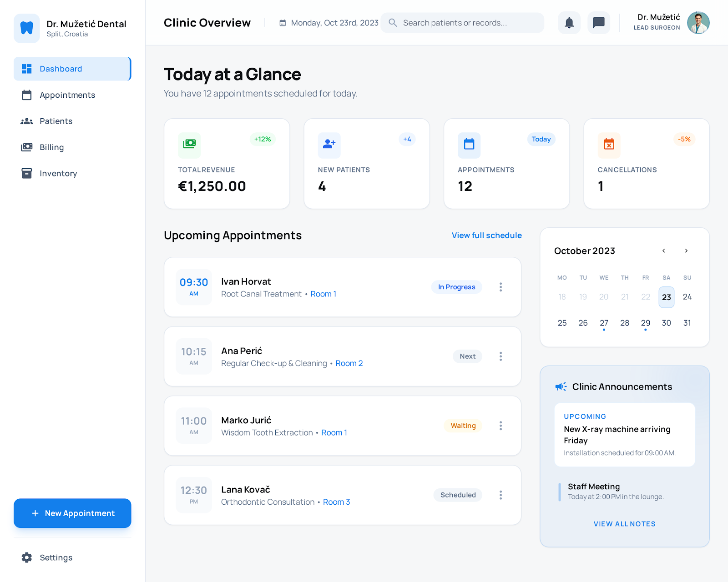
Task: Click View All Notes link
Action: point(624,524)
